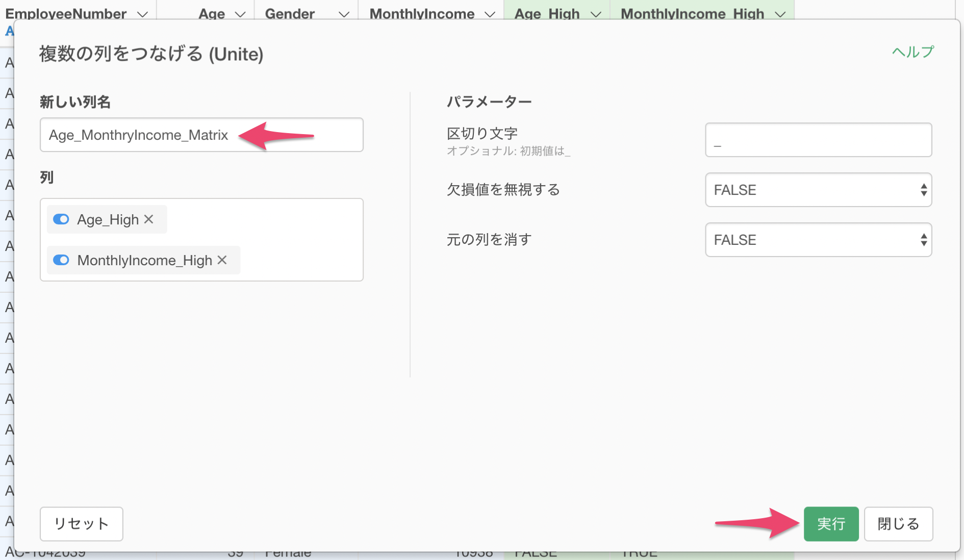The height and width of the screenshot is (560, 964).
Task: Open the MonthlyIncome_High column header chevron
Action: tap(780, 14)
